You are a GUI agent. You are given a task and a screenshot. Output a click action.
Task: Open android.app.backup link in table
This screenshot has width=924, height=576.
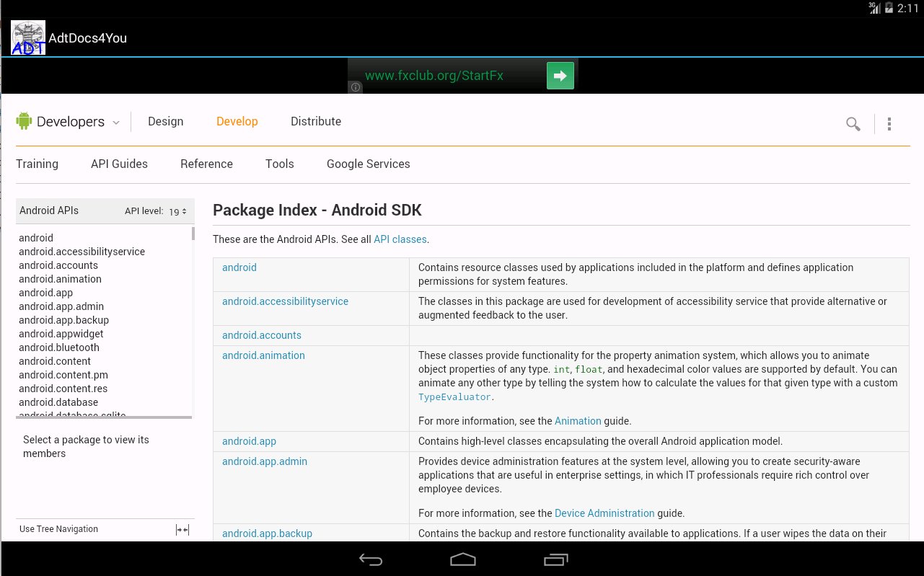coord(267,533)
